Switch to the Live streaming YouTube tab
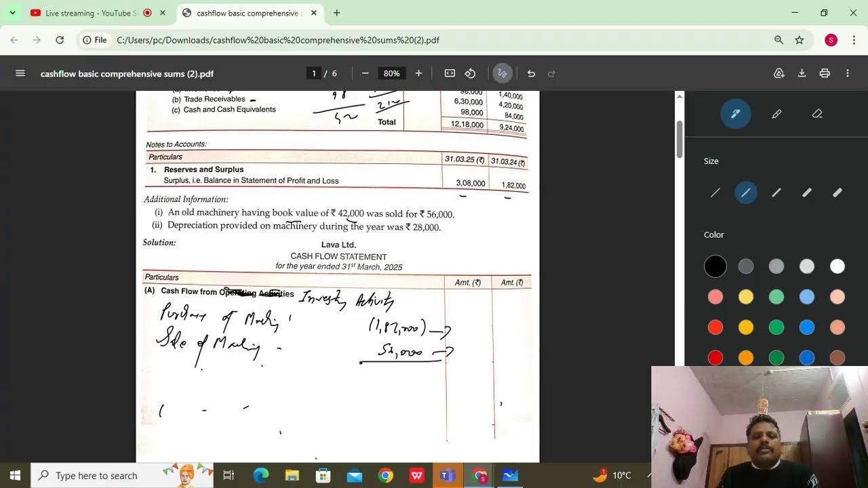Screen dimensions: 868x488 (x=91, y=13)
